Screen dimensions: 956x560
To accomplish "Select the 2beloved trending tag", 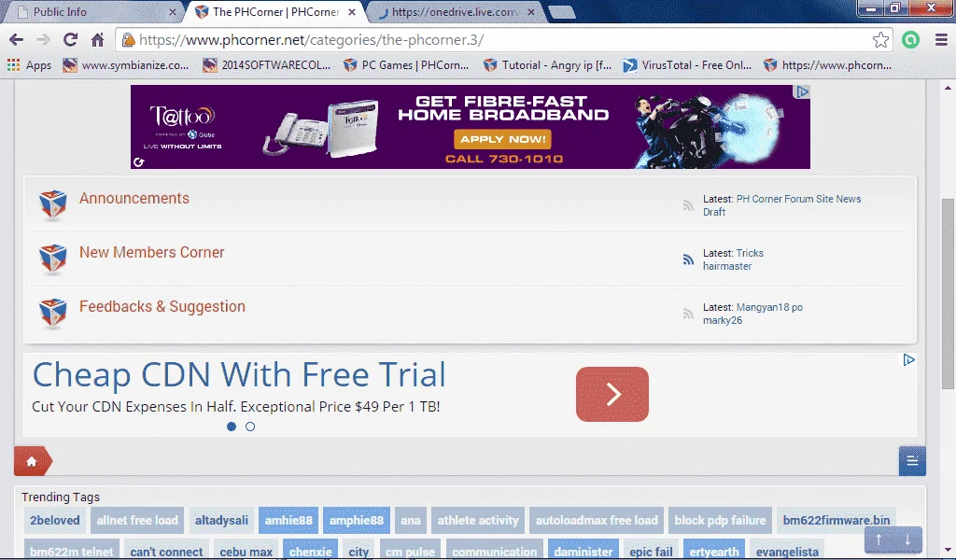I will click(55, 521).
